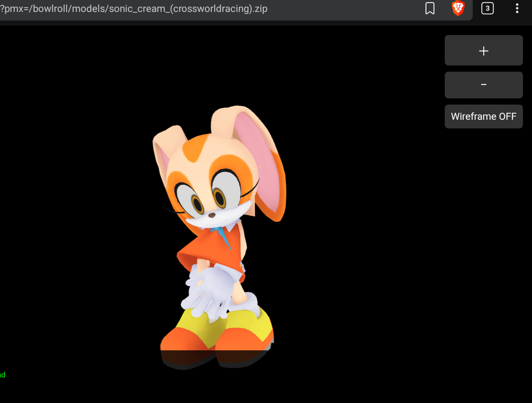
Task: Open the Brave Shields lion icon
Action: [x=458, y=8]
